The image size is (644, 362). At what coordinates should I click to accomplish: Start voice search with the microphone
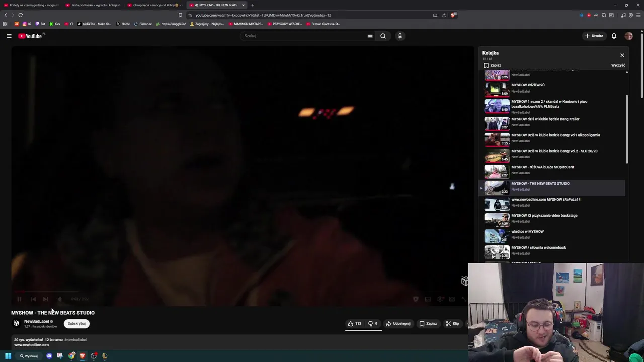[400, 36]
